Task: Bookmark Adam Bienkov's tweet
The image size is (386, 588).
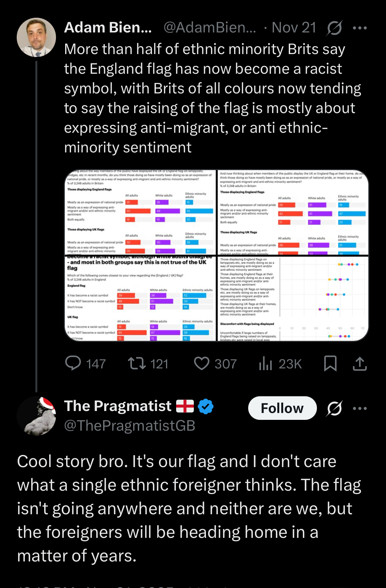Action: (330, 363)
